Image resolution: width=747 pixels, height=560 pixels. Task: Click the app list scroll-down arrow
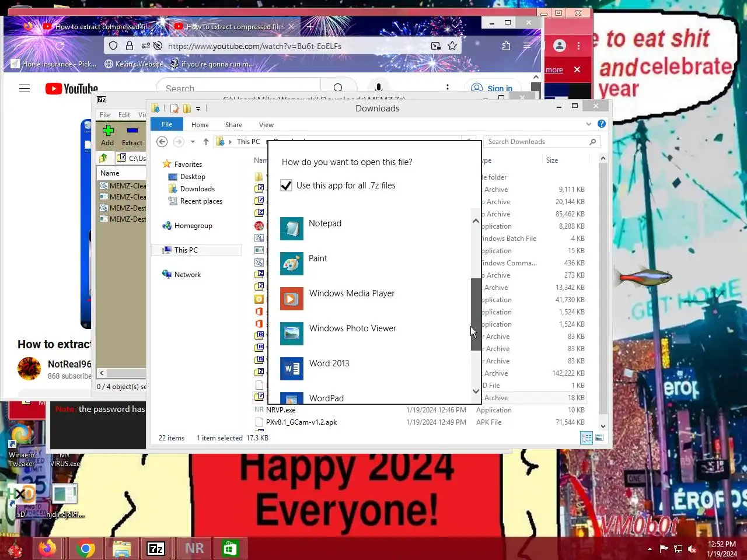coord(476,391)
